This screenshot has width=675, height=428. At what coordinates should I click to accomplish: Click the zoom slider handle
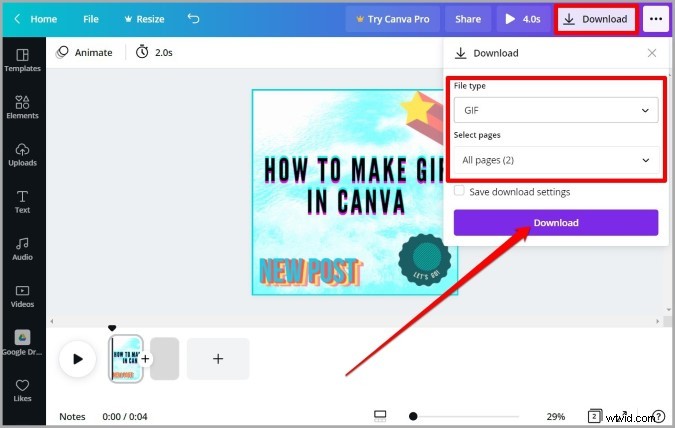pyautogui.click(x=413, y=416)
